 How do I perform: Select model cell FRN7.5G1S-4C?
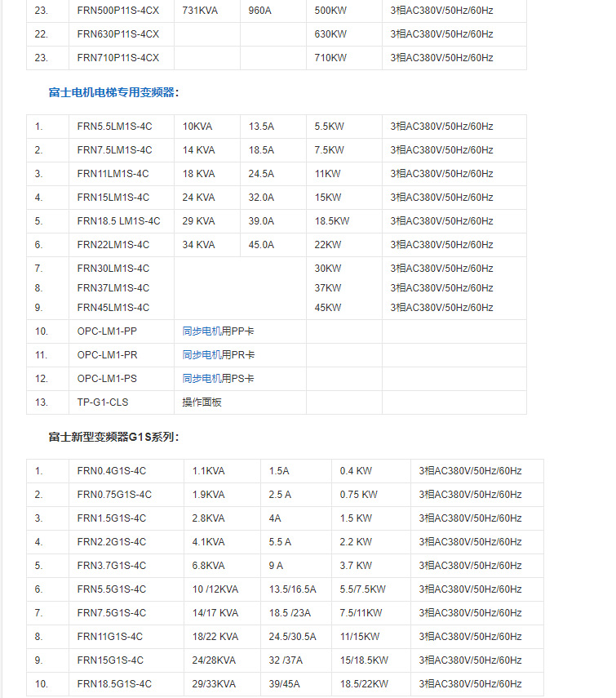[x=126, y=612]
